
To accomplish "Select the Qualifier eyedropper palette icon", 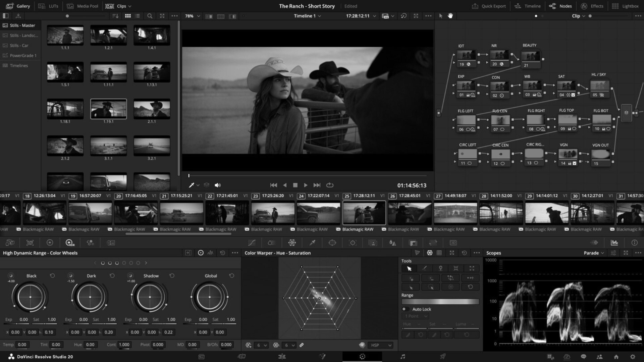I will point(312,243).
